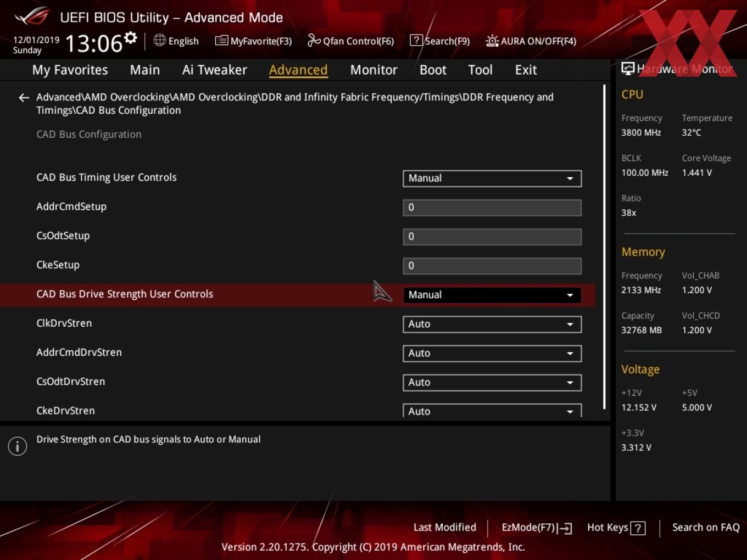Click the EzMode exit arrow icon
The height and width of the screenshot is (560, 747).
point(565,528)
